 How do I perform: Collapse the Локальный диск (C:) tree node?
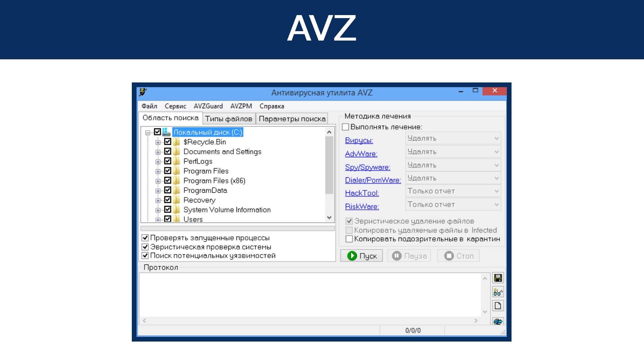[x=148, y=133]
